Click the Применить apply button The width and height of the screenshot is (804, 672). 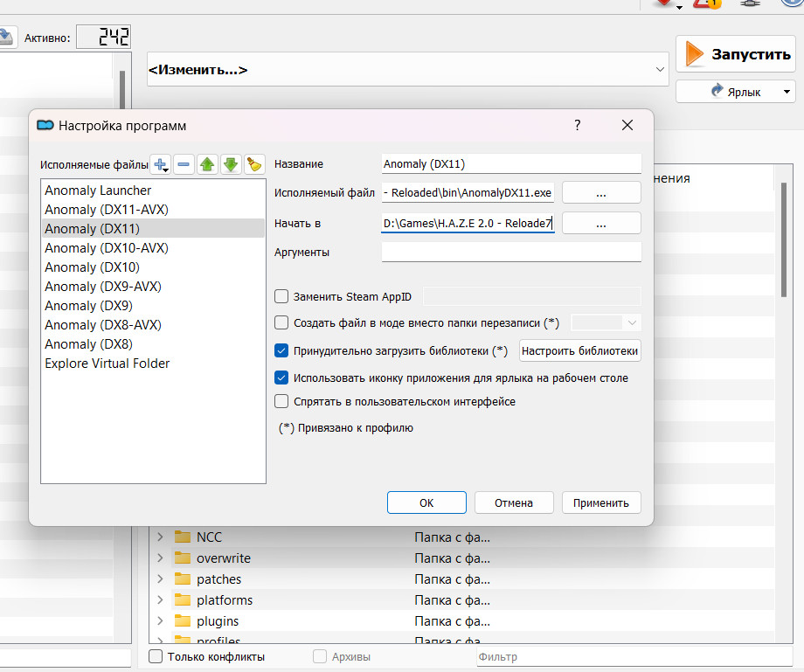pyautogui.click(x=601, y=502)
